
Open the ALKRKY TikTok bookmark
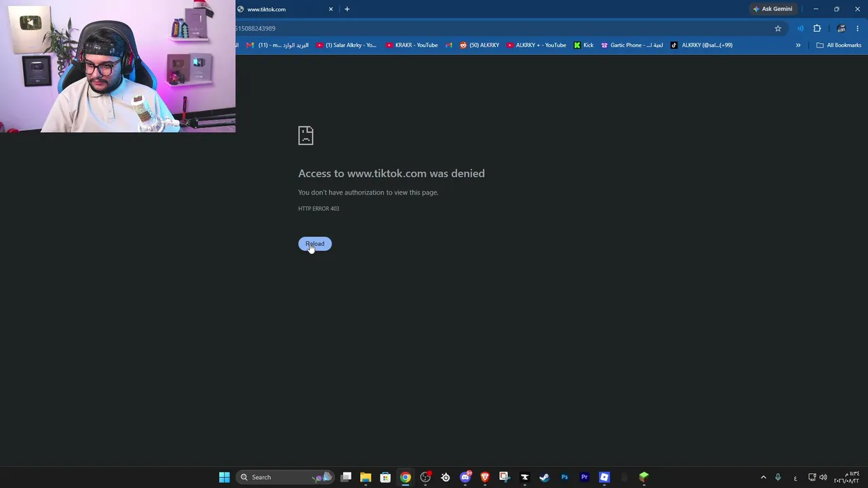click(x=702, y=45)
